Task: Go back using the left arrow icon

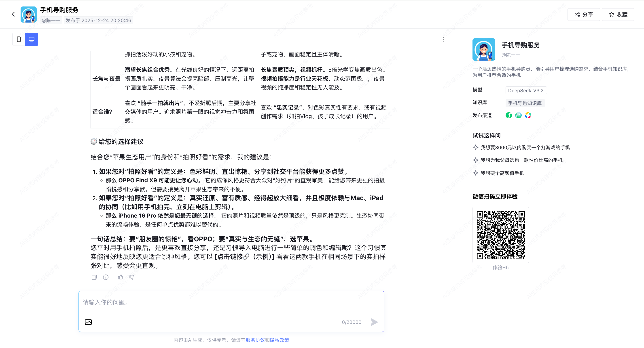Action: (13, 15)
